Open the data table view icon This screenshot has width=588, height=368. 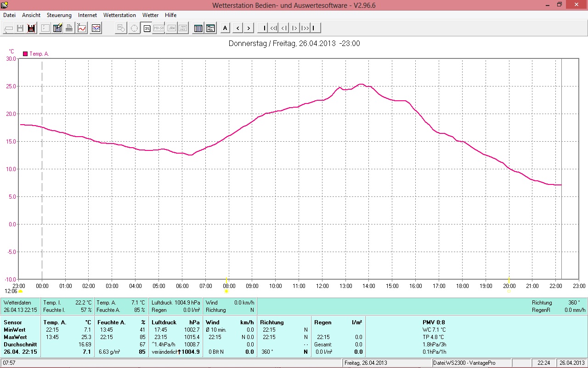198,28
